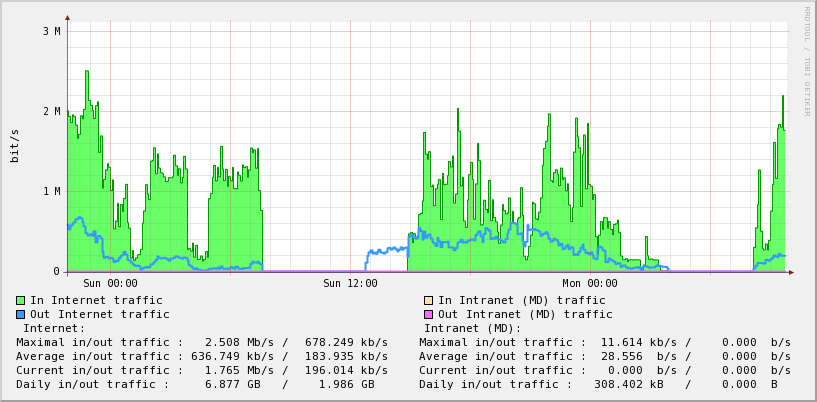Image resolution: width=817 pixels, height=402 pixels.
Task: Click the green In Internet traffic swatch
Action: click(x=20, y=300)
